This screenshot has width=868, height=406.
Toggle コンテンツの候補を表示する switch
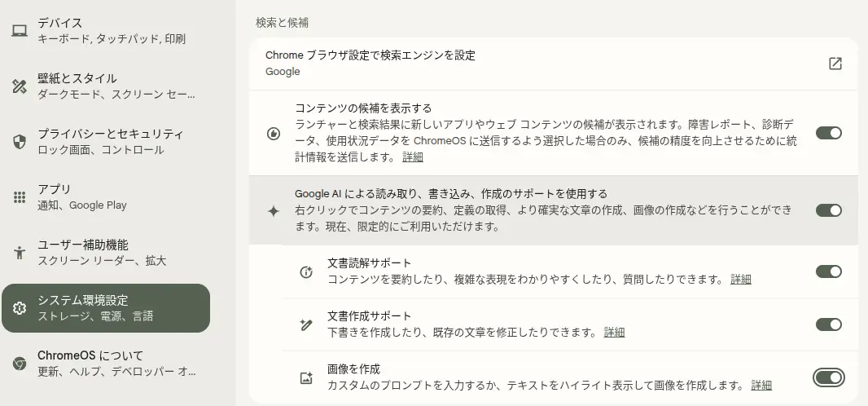829,133
